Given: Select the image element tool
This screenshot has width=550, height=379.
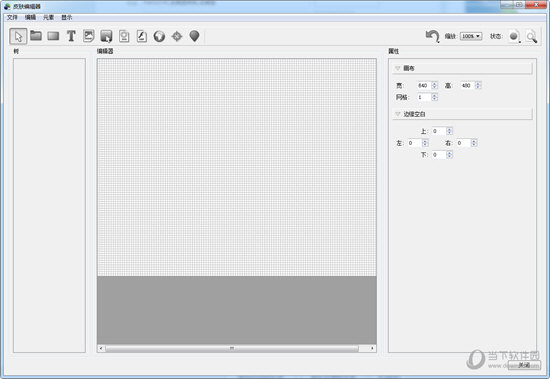Looking at the screenshot, I should tap(89, 36).
